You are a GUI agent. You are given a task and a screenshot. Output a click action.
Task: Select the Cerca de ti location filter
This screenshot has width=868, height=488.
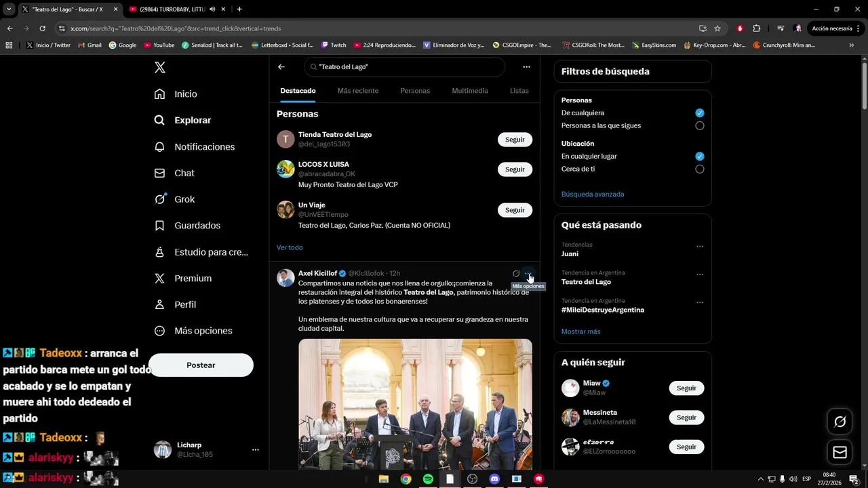click(699, 169)
